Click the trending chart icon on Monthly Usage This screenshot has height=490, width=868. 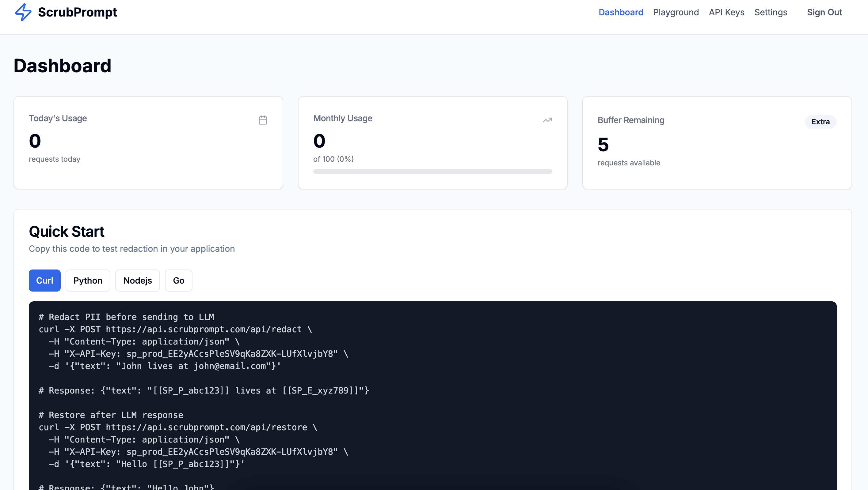[x=547, y=120]
